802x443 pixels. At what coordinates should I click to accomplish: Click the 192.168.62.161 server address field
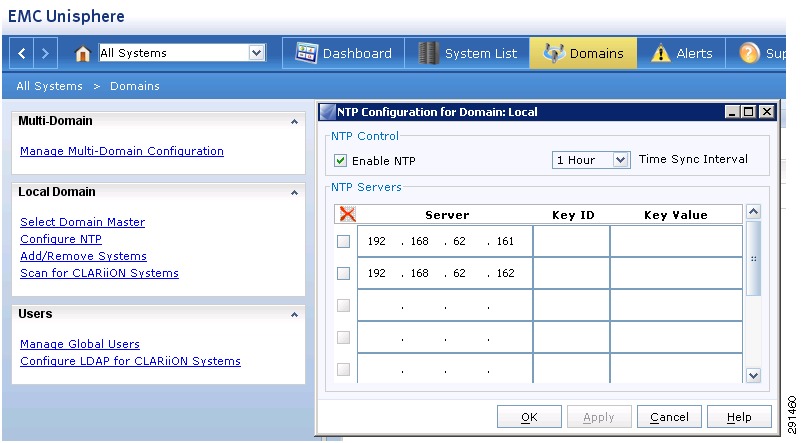point(445,241)
